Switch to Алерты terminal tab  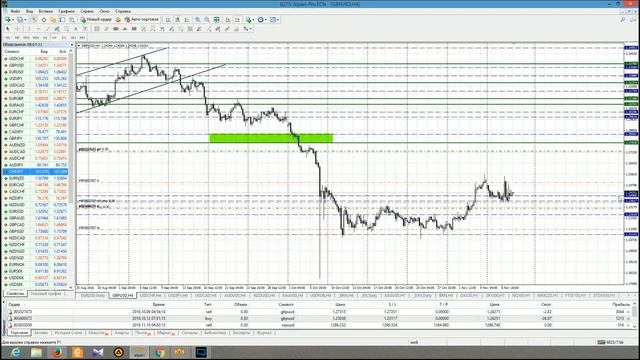[122, 333]
